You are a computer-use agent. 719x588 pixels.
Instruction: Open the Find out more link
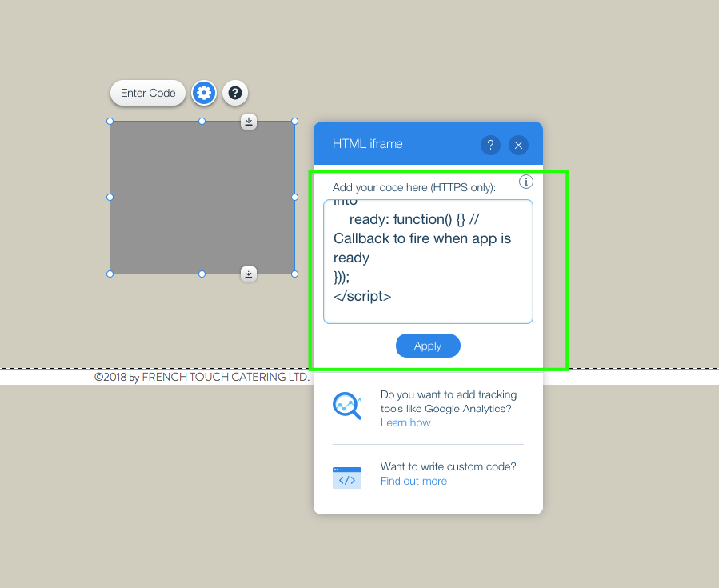click(x=413, y=481)
